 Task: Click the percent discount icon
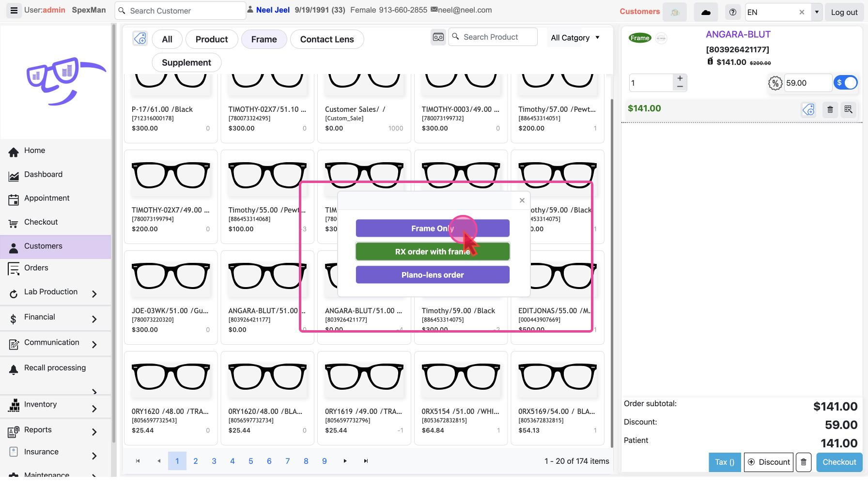(775, 83)
